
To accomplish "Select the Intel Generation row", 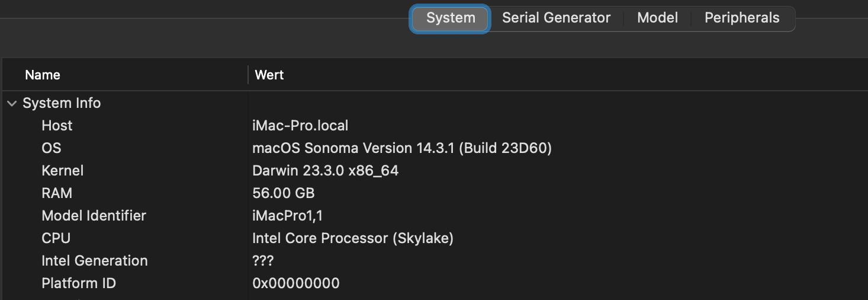I will (x=95, y=261).
